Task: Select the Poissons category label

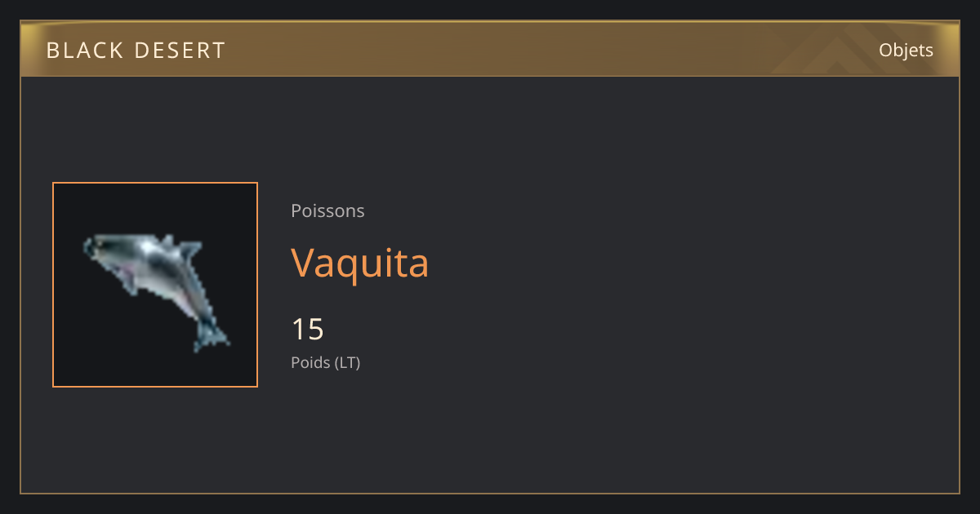Action: [327, 210]
